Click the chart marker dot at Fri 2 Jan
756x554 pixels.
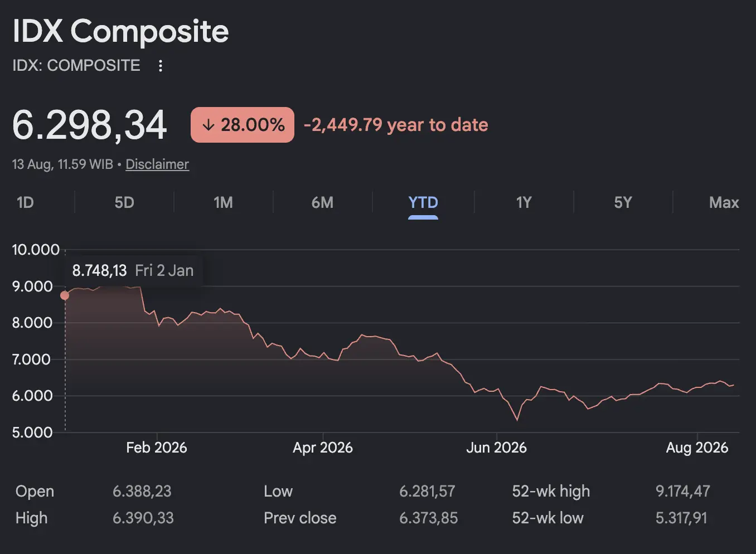[x=65, y=295]
